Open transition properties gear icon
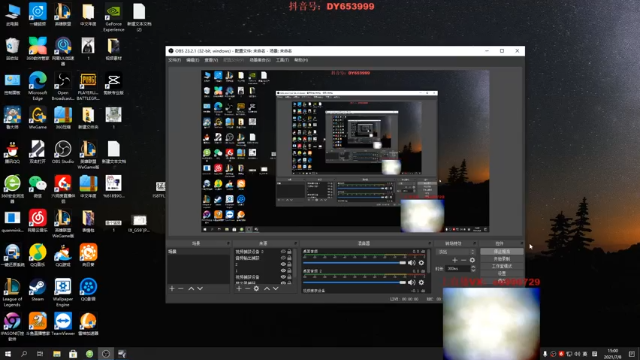The width and height of the screenshot is (640, 360). point(472,260)
